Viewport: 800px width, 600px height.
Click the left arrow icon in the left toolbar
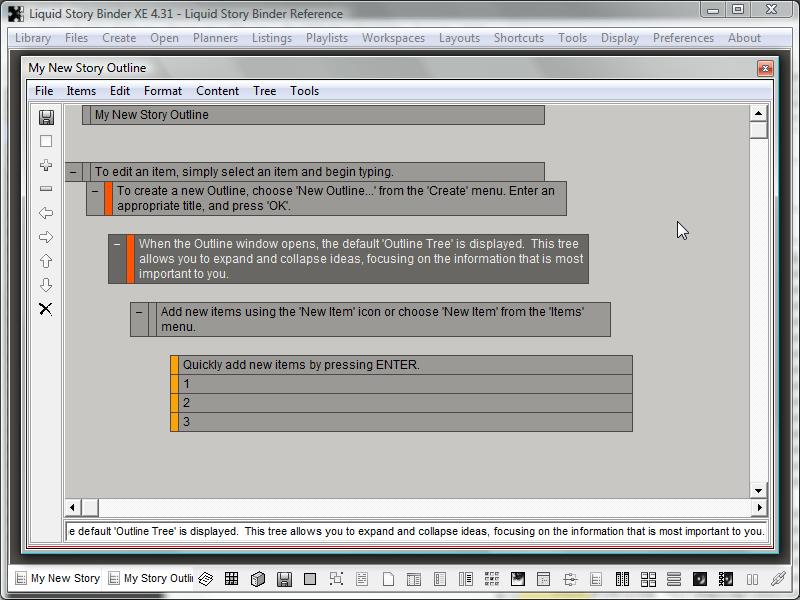[46, 213]
